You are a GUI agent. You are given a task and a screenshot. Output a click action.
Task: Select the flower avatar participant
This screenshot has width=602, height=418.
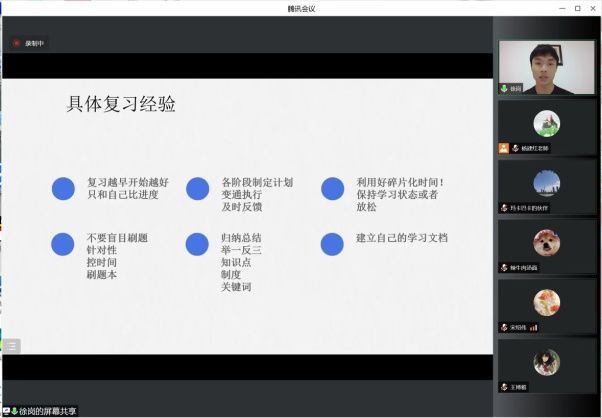(x=547, y=302)
